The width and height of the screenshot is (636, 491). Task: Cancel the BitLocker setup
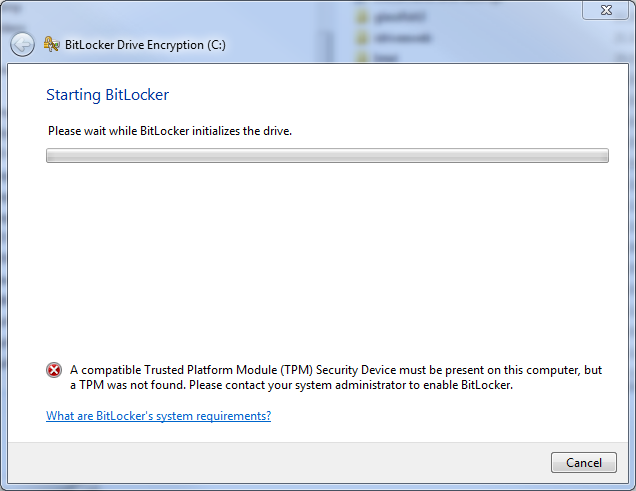[584, 463]
